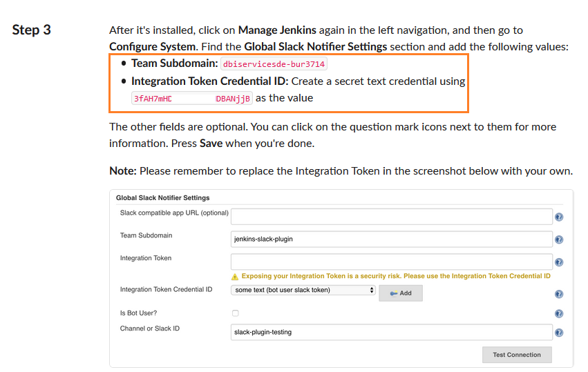This screenshot has width=588, height=372.
Task: Open help icon for Integration Token field
Action: 559,262
